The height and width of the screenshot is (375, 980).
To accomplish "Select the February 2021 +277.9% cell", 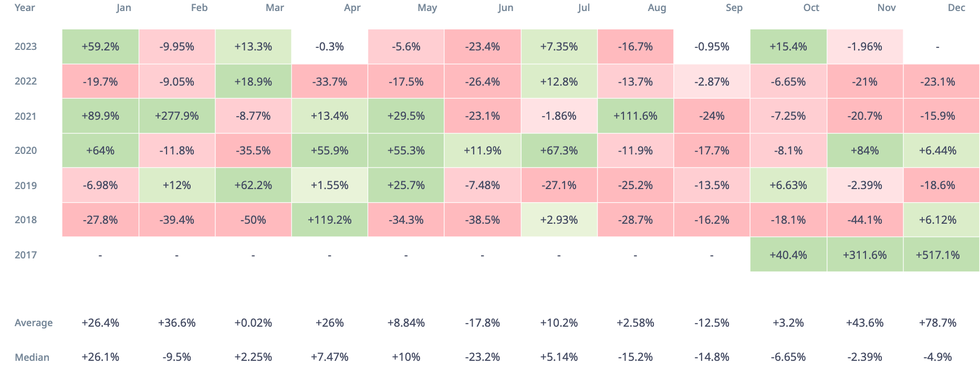I will tap(177, 116).
